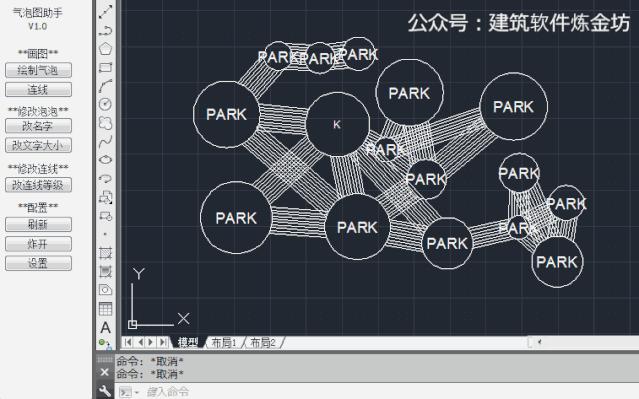
Task: Select the Circle draw tool
Action: (x=106, y=104)
